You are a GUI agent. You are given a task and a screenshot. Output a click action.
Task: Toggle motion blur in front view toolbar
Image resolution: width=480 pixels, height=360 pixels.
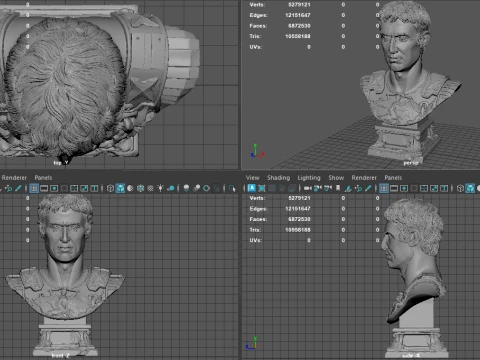click(196, 189)
